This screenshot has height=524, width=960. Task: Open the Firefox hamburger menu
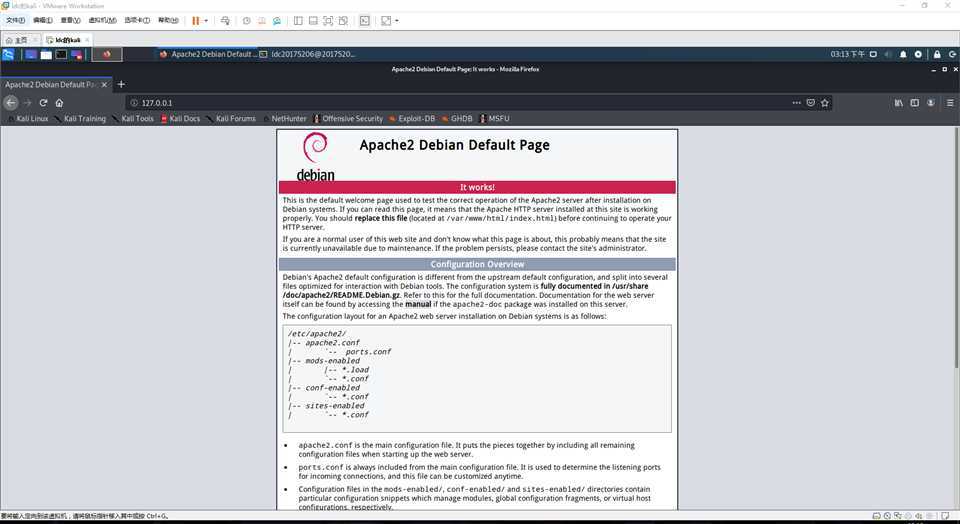click(x=950, y=103)
